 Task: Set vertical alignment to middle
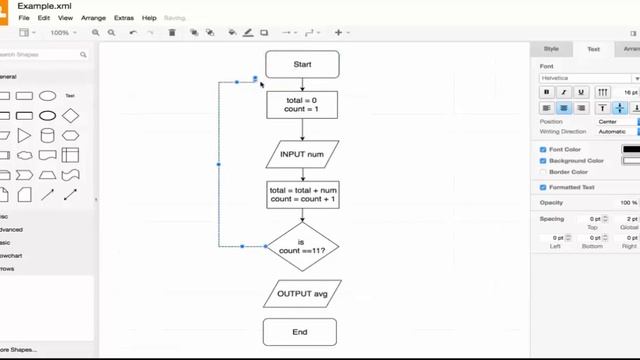coord(620,108)
